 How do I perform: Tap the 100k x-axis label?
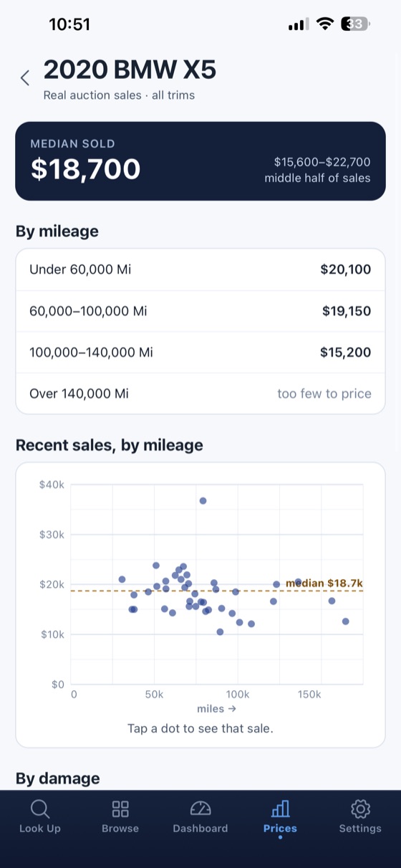(x=237, y=695)
